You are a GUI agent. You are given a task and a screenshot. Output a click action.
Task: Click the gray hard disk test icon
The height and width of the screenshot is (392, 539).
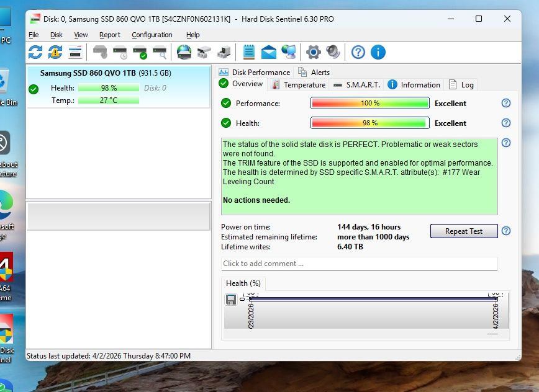click(x=100, y=52)
